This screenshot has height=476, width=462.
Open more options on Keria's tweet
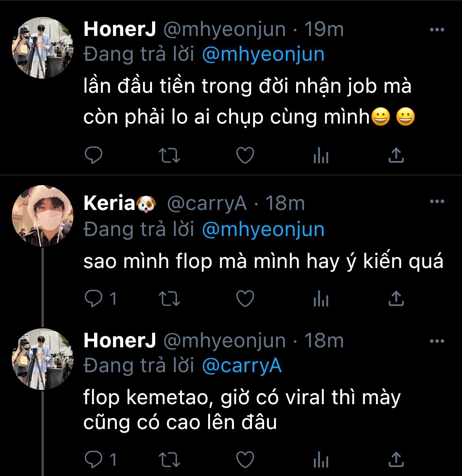[437, 202]
